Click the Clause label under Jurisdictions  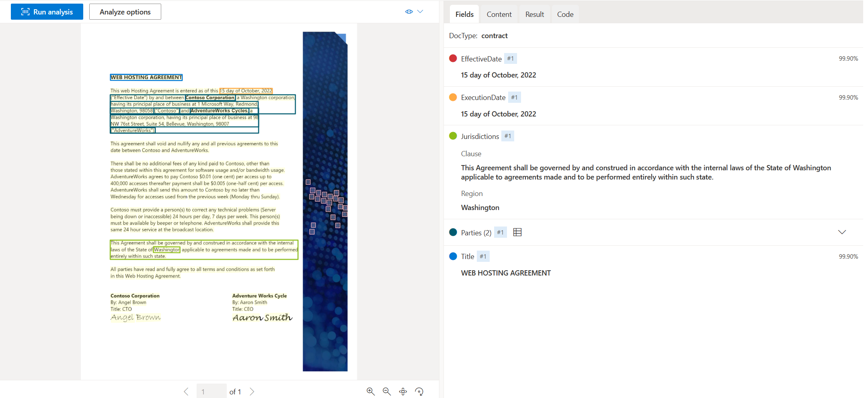pos(471,154)
